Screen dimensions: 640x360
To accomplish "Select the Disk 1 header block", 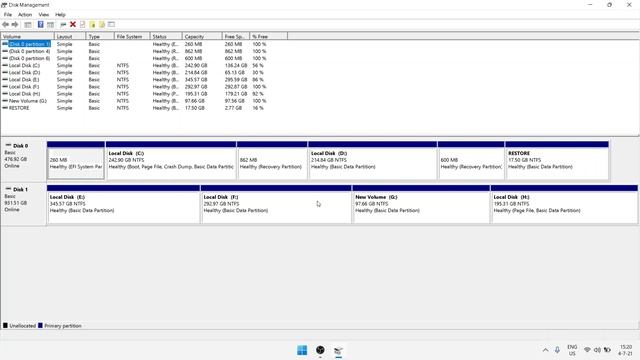I will (x=24, y=204).
